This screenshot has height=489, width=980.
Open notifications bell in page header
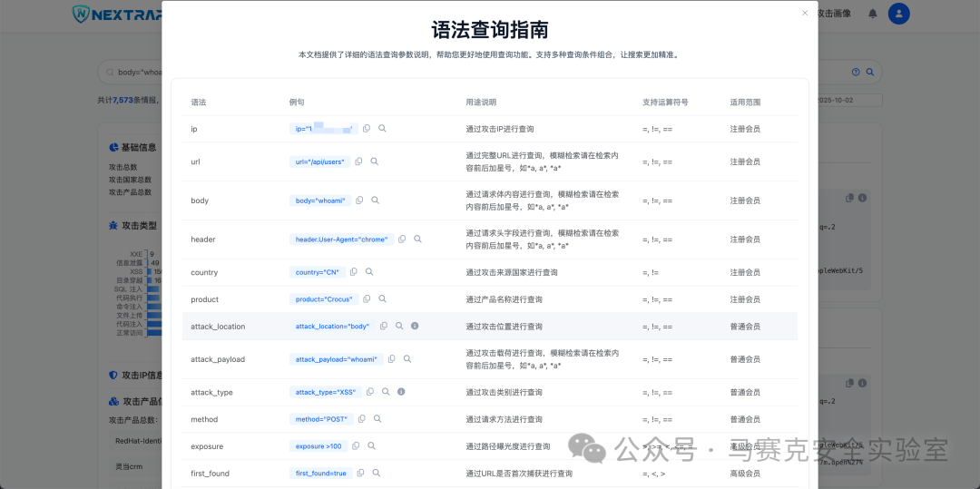[x=873, y=14]
